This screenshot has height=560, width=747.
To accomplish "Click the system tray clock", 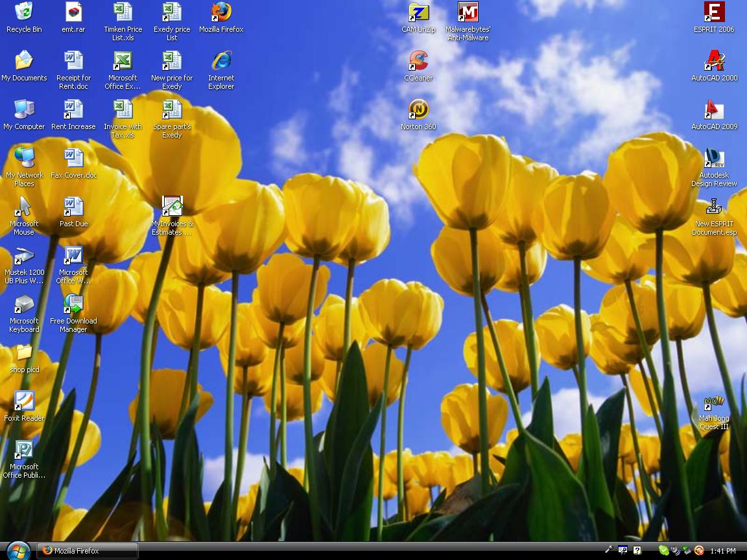I will click(723, 551).
